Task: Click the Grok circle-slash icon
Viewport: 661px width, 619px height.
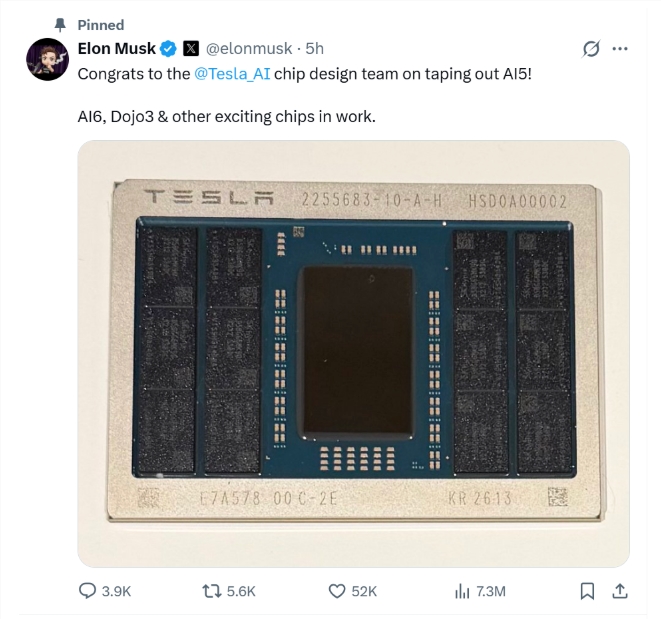Action: 590,49
